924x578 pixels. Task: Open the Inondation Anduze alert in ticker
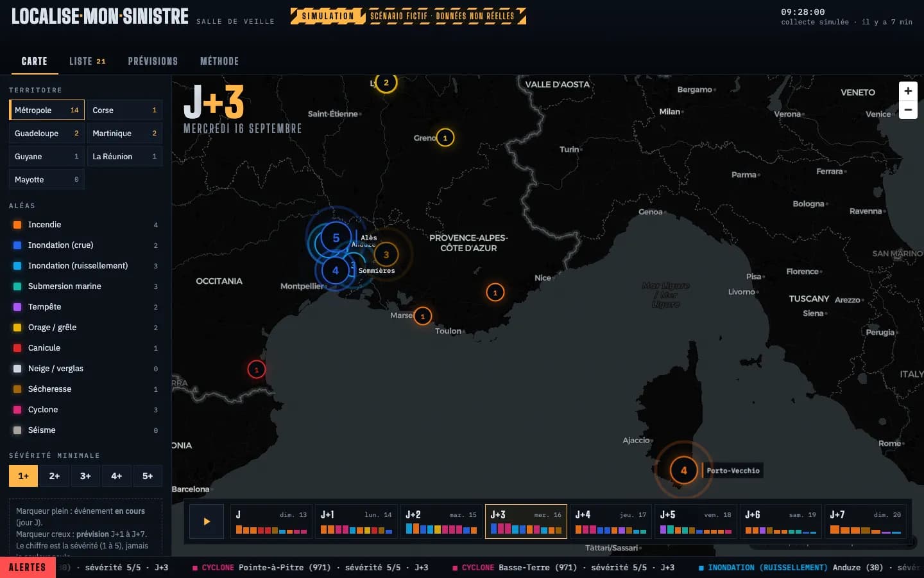[810, 568]
